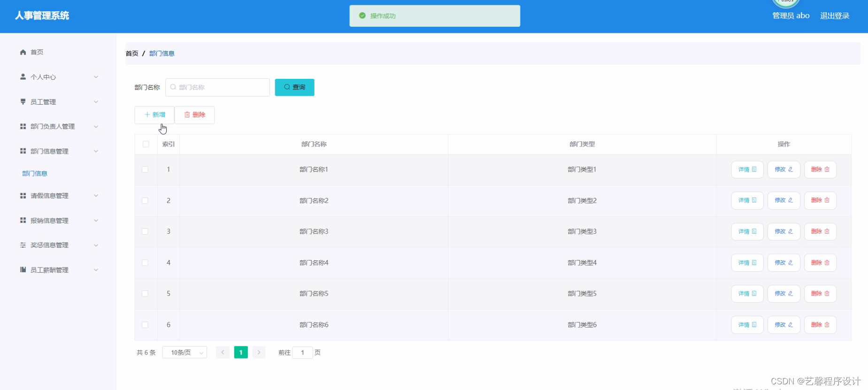Click the magnifier icon in the 部门名称 search box
The height and width of the screenshot is (390, 868).
point(173,87)
